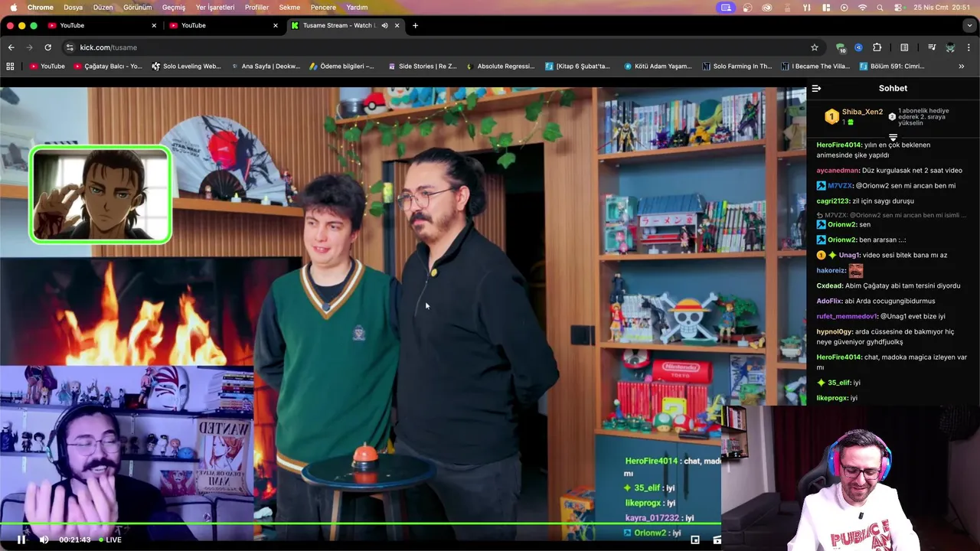Open Chrome three-dot menu
Viewport: 980px width, 551px height.
click(x=969, y=47)
